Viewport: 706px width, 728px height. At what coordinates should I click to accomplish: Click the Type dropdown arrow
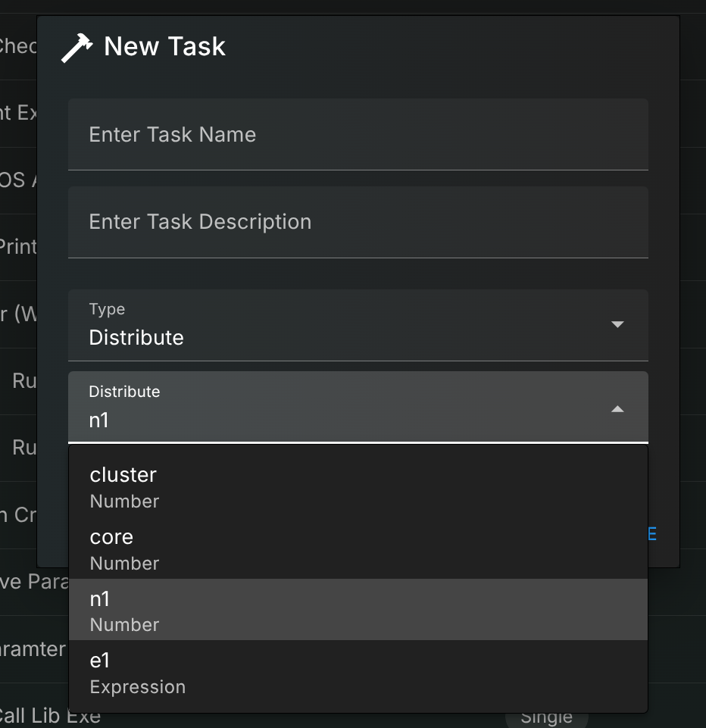pos(617,325)
